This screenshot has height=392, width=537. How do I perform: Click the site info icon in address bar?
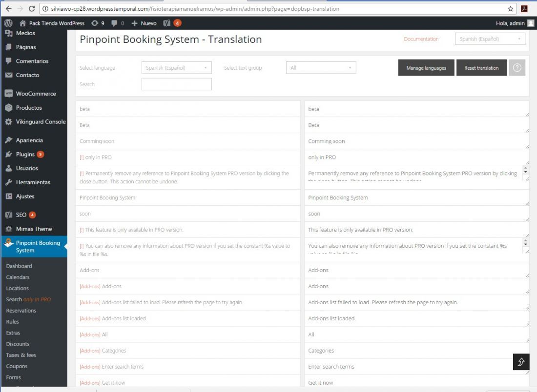coord(45,9)
